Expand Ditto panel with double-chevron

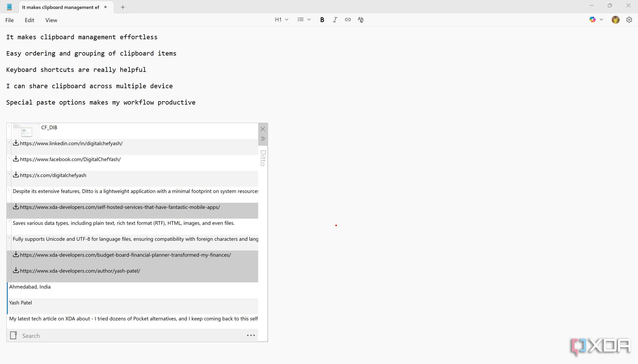pyautogui.click(x=263, y=139)
